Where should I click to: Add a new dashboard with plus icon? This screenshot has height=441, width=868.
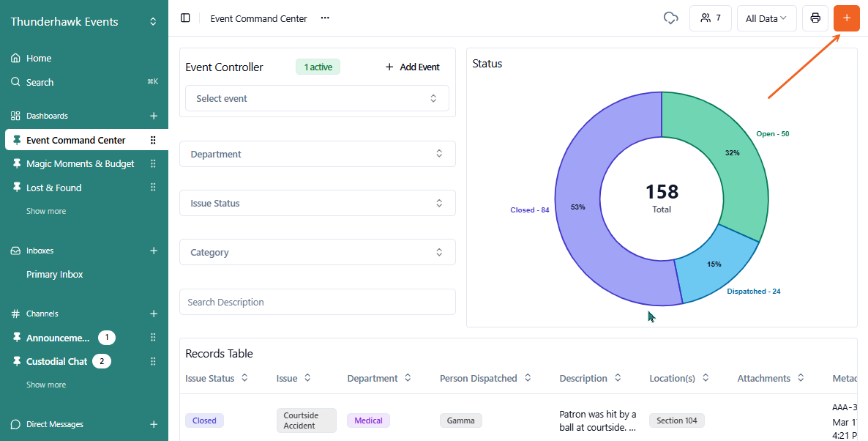tap(154, 116)
